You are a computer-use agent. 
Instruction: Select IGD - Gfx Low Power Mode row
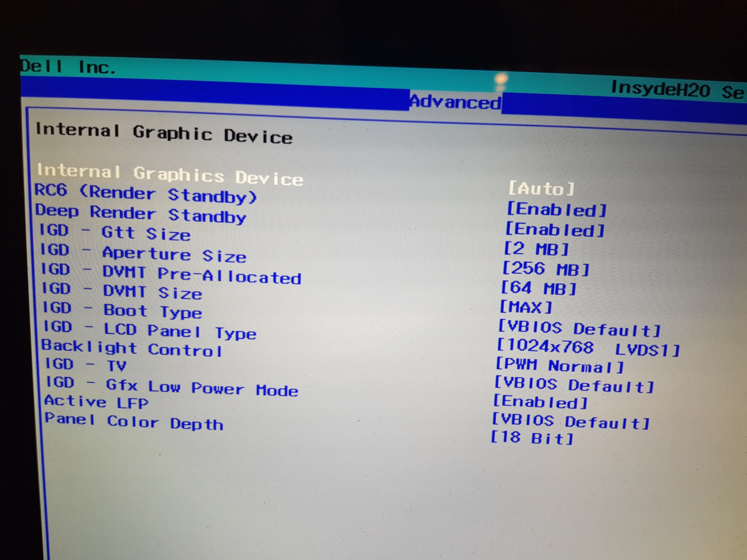click(x=172, y=387)
